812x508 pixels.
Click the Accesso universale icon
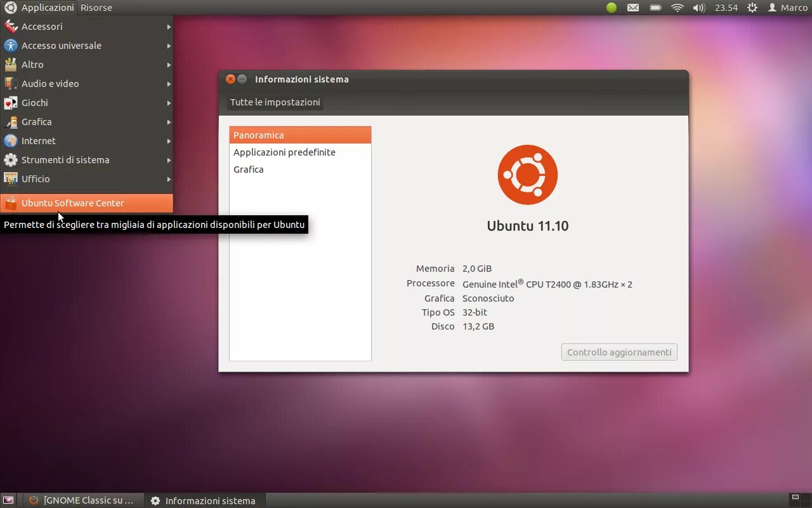pyautogui.click(x=11, y=46)
